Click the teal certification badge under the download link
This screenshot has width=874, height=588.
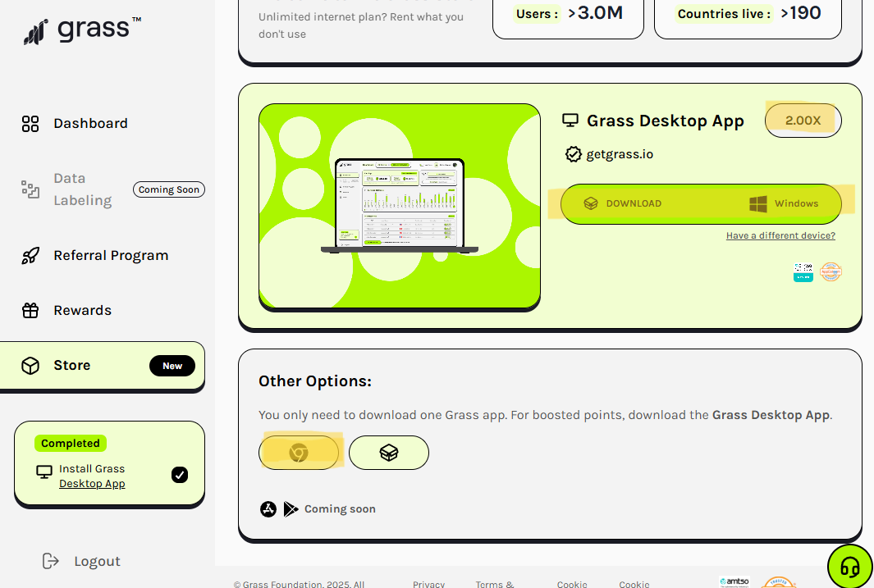[803, 272]
